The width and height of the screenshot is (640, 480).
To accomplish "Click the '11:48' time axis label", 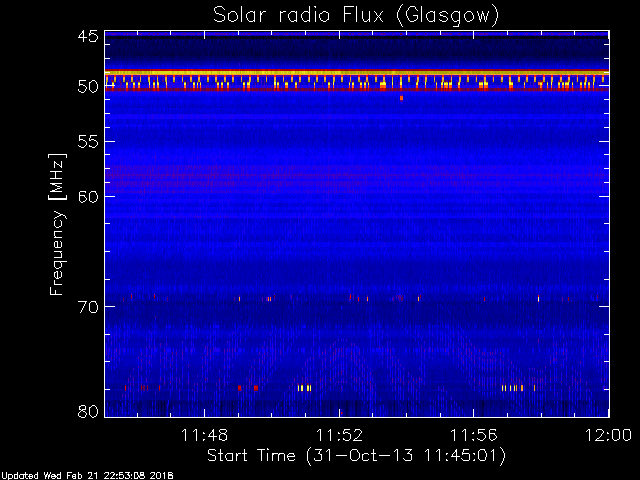I will pos(204,435).
